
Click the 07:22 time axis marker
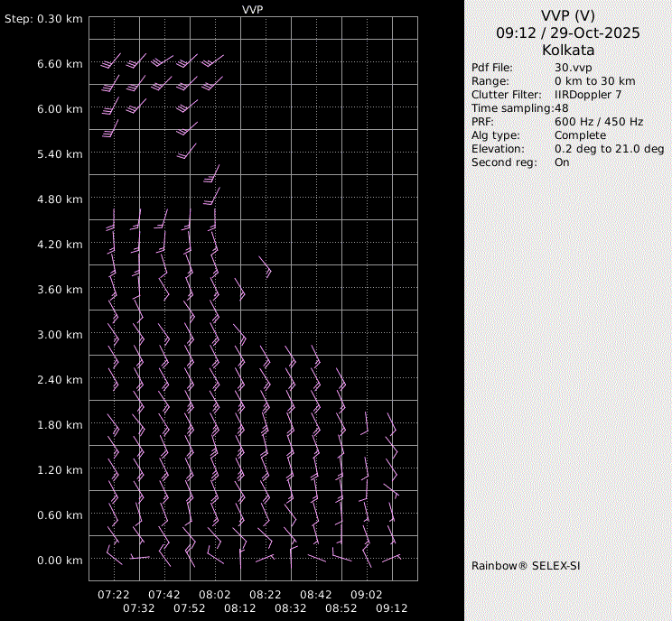(x=114, y=595)
